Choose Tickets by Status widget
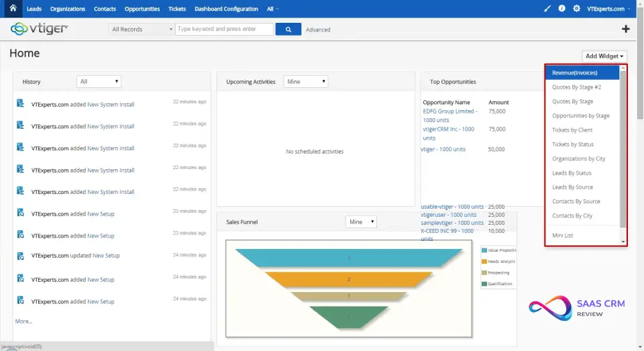Viewport: 644px width, 351px height. [572, 144]
